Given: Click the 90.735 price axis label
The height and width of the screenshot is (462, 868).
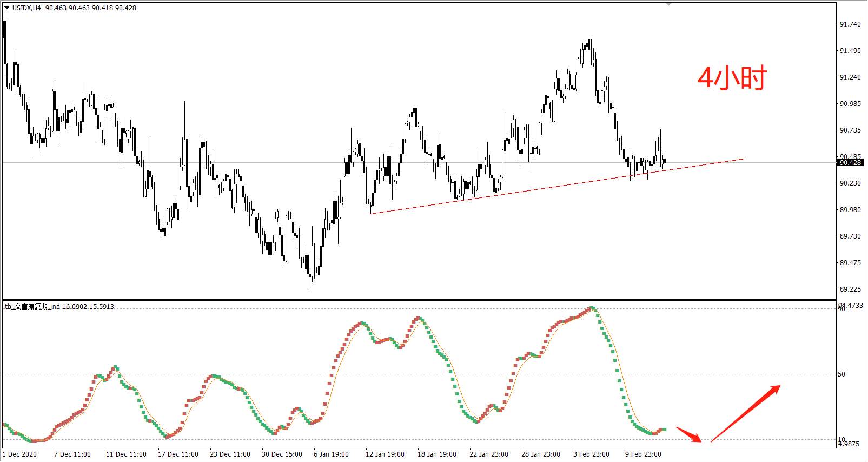Looking at the screenshot, I should [x=850, y=130].
